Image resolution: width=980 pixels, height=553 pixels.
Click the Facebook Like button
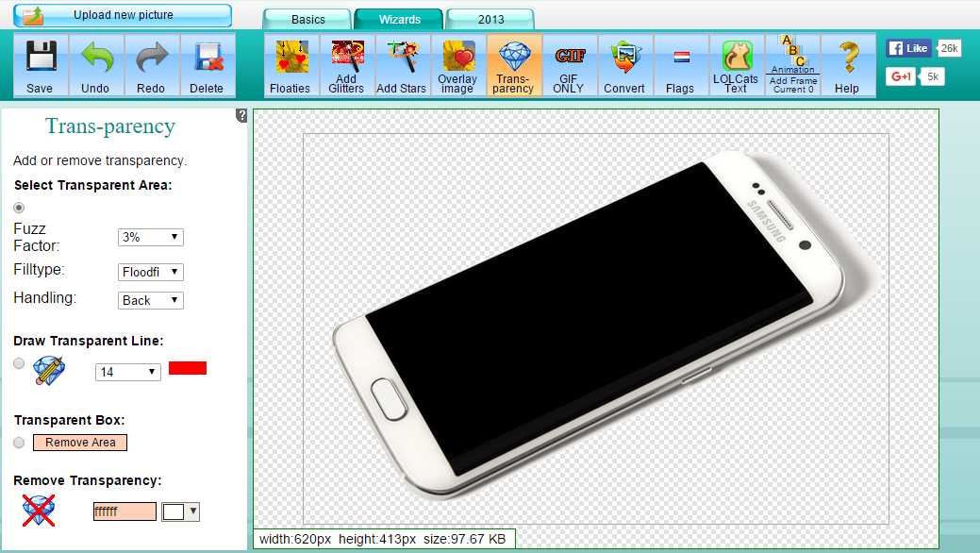[x=908, y=48]
